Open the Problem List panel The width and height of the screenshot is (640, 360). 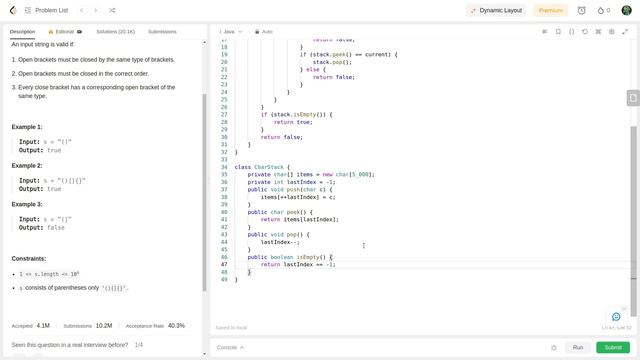(47, 10)
